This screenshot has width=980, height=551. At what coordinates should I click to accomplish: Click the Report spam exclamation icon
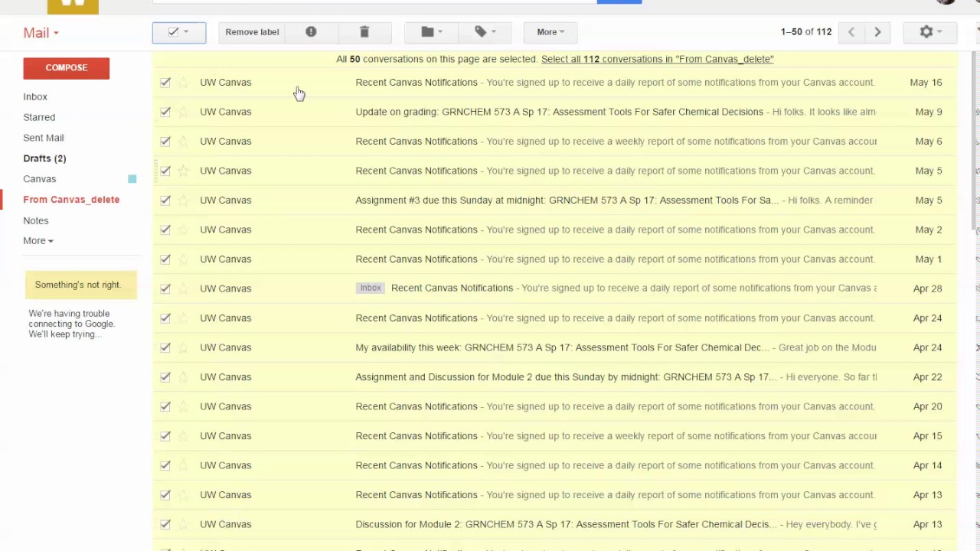[311, 32]
